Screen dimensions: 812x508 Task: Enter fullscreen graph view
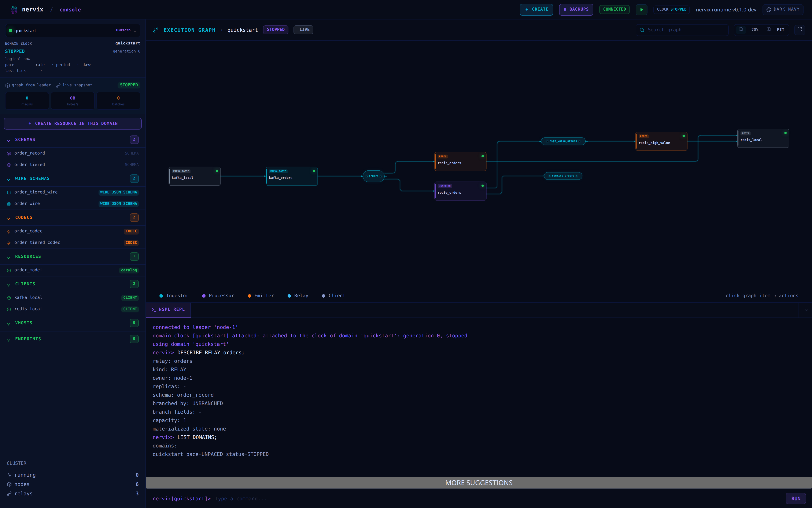tap(800, 30)
